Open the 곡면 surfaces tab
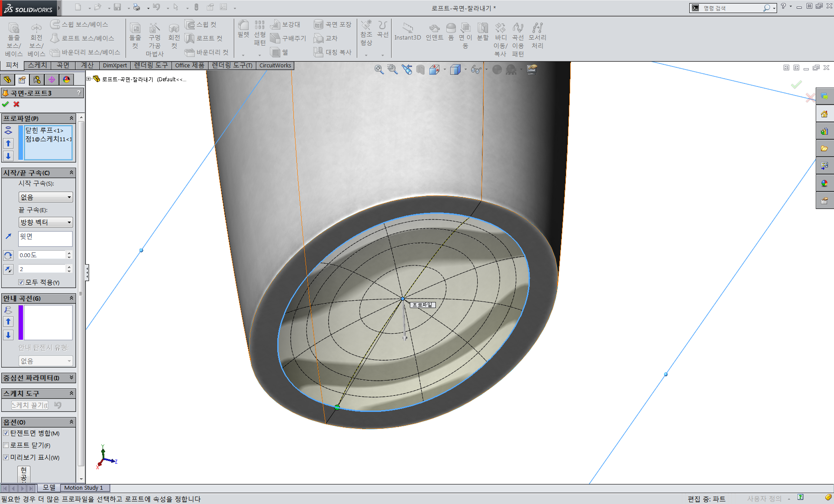Screen dimensions: 834x504 pyautogui.click(x=63, y=65)
